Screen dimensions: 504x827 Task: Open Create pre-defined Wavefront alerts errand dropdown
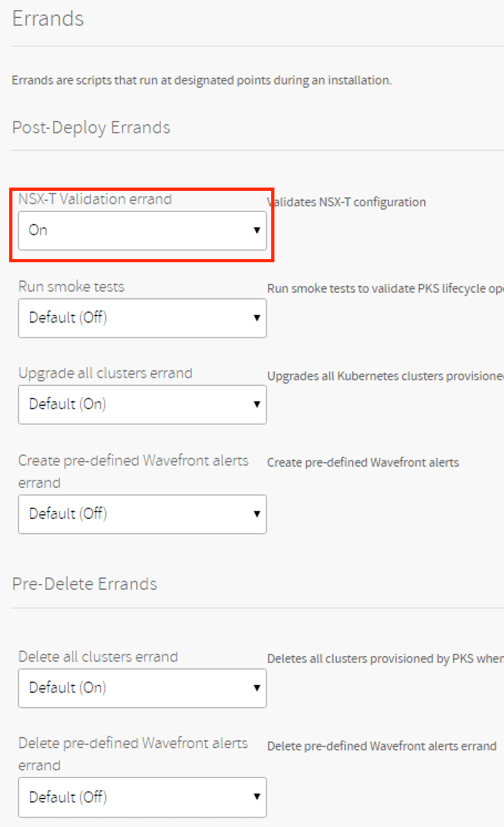[x=142, y=514]
